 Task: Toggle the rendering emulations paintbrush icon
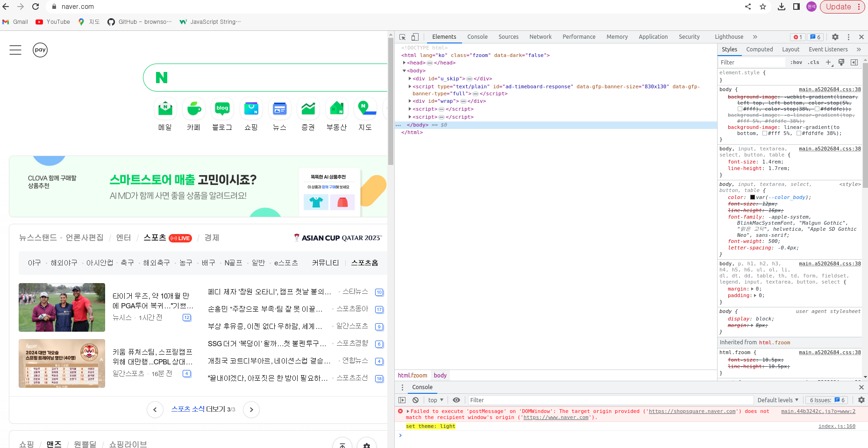(841, 62)
